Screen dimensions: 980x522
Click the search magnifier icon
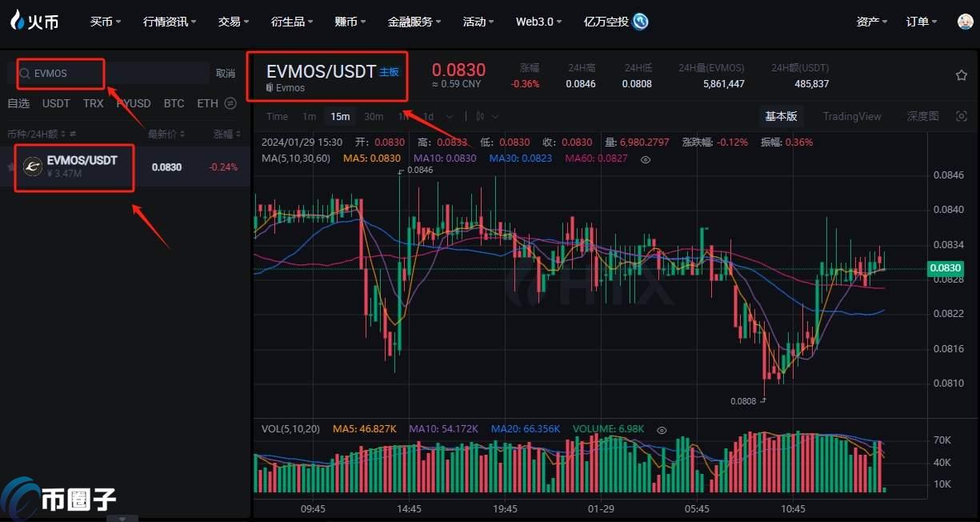point(24,73)
